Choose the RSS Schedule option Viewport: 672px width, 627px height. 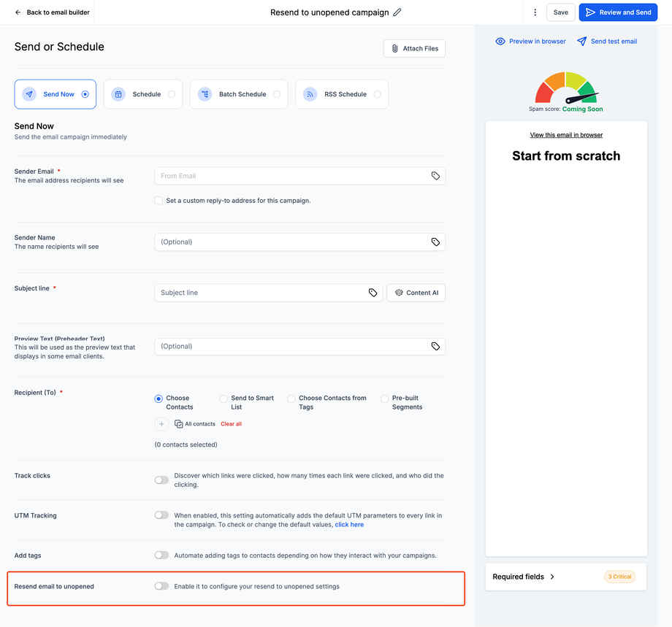point(342,94)
